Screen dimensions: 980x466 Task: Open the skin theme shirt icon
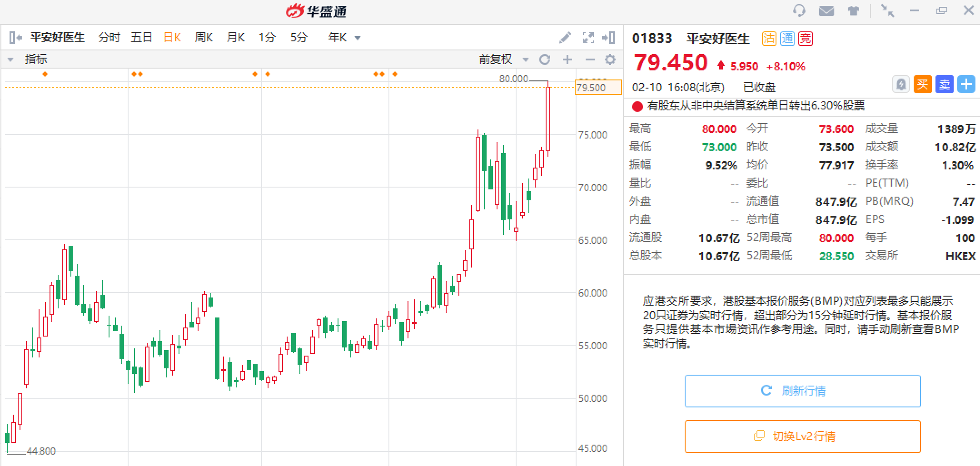click(x=854, y=10)
